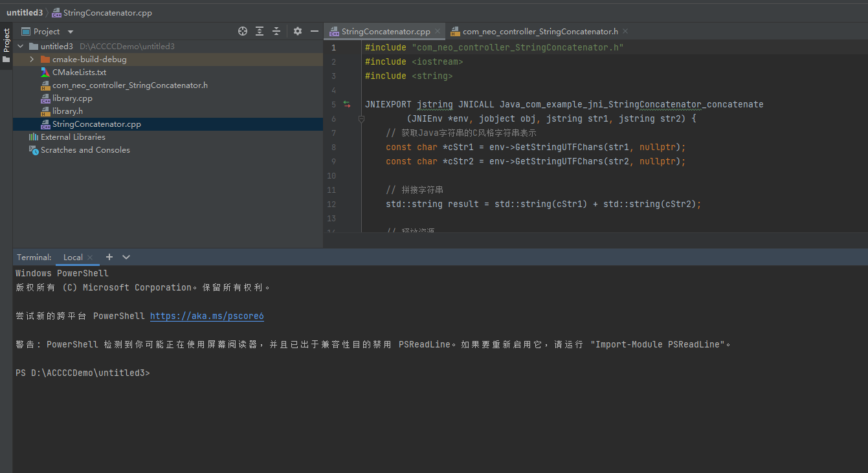The width and height of the screenshot is (868, 473).
Task: Click line number 12 in the editor gutter
Action: pos(332,204)
